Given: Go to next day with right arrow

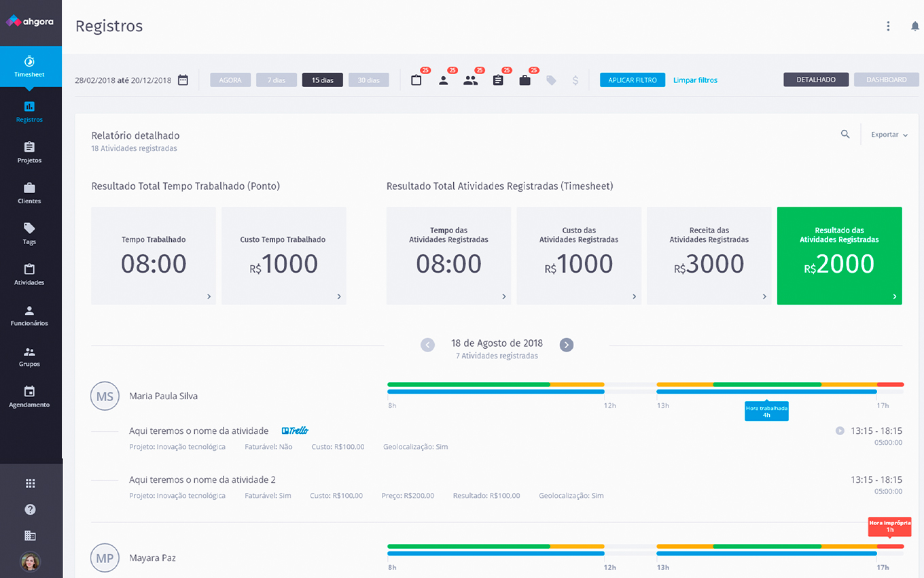Looking at the screenshot, I should pos(567,345).
